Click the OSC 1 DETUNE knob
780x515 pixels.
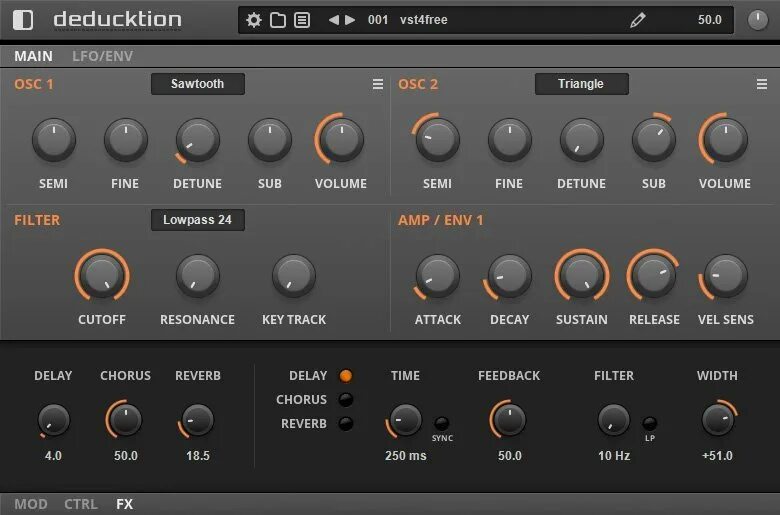tap(197, 140)
